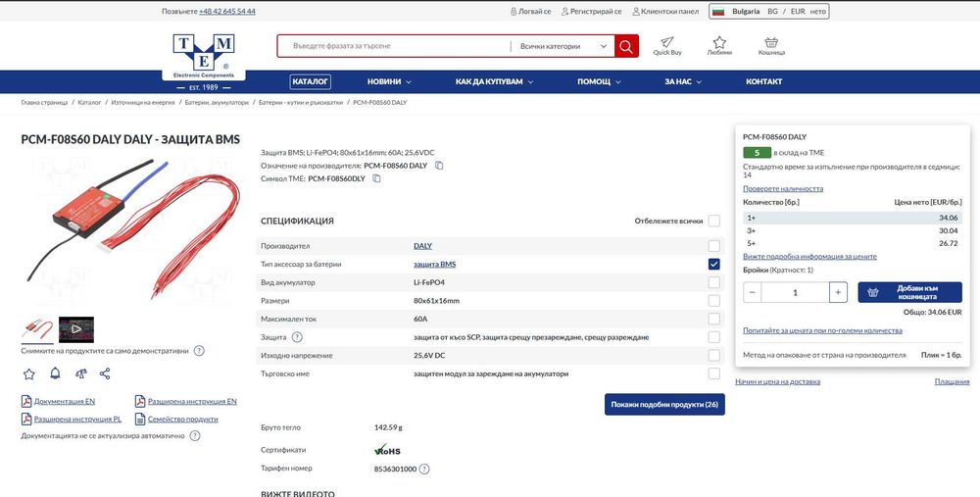Open Всички категории dropdown

[x=563, y=46]
